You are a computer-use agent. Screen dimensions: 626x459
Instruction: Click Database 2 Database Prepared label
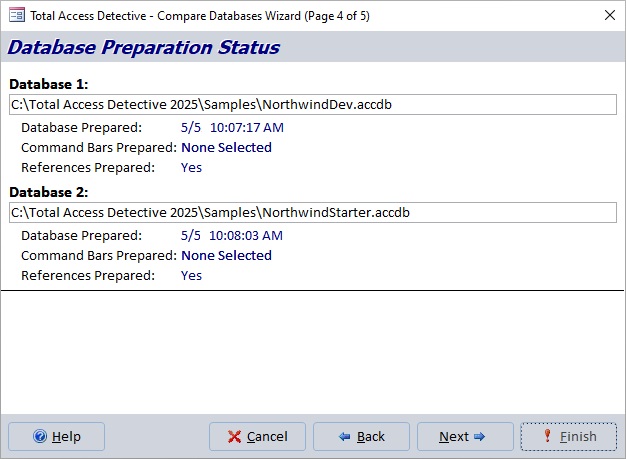(x=81, y=235)
